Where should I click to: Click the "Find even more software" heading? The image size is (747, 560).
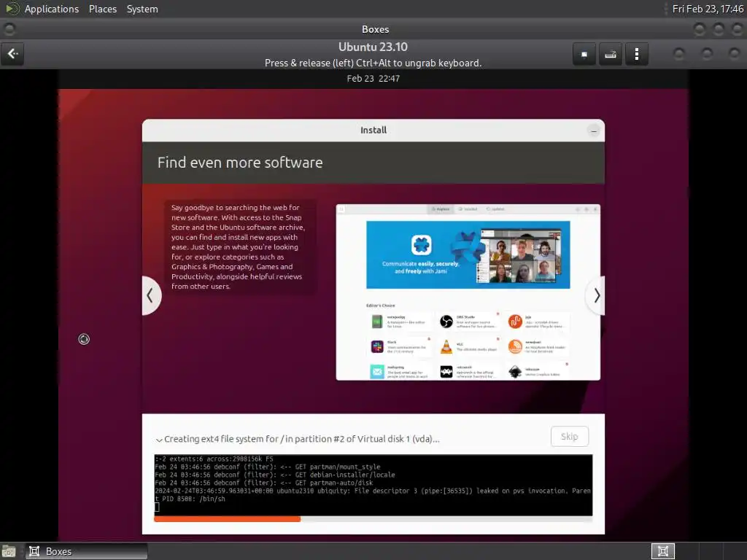click(x=240, y=163)
